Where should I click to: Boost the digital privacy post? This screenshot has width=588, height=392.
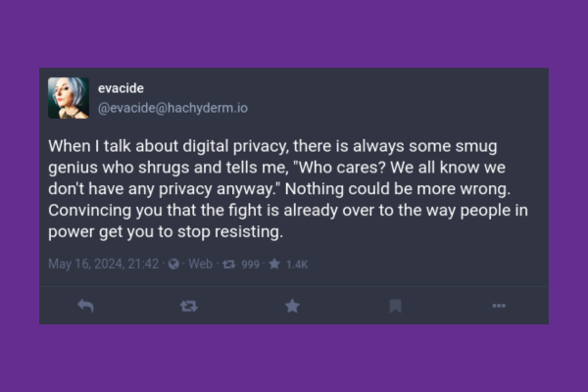pyautogui.click(x=188, y=306)
